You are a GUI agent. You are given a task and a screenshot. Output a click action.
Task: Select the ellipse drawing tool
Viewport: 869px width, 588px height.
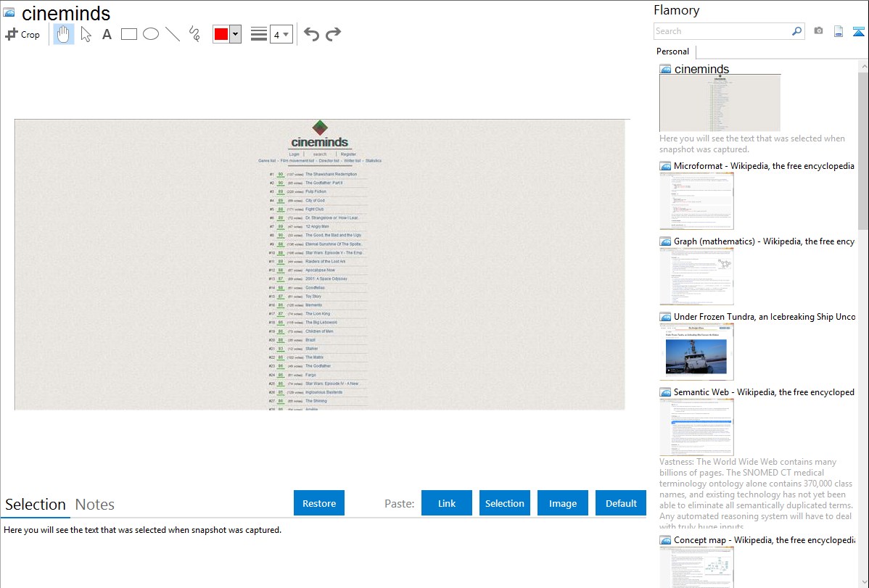click(x=151, y=34)
